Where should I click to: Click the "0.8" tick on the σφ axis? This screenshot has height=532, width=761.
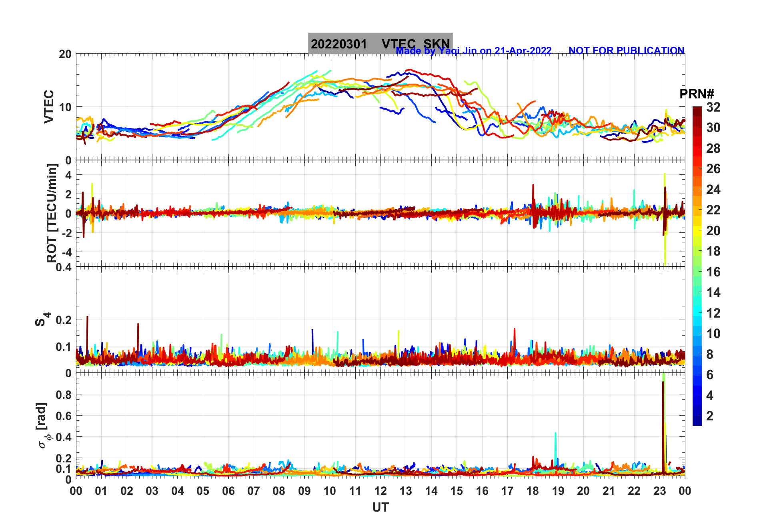tap(64, 394)
